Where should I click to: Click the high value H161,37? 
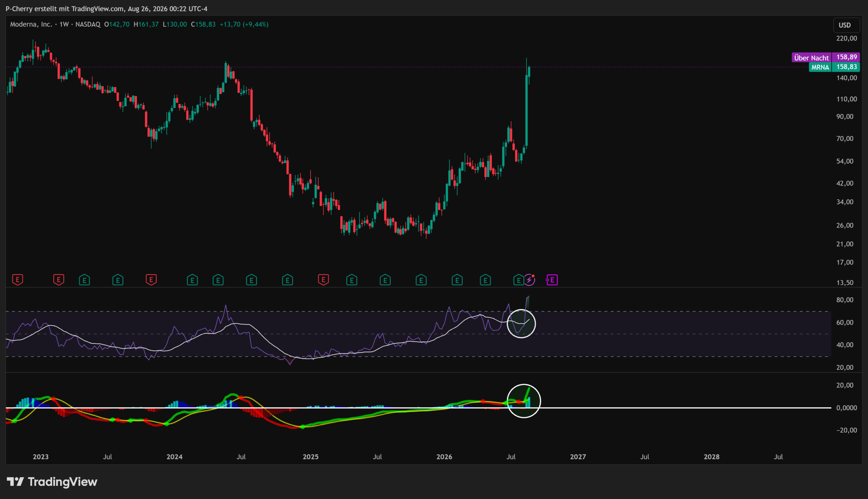[x=146, y=24]
